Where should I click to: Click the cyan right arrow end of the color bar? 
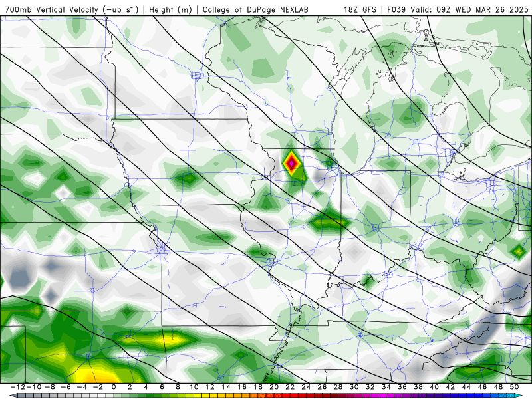(519, 396)
